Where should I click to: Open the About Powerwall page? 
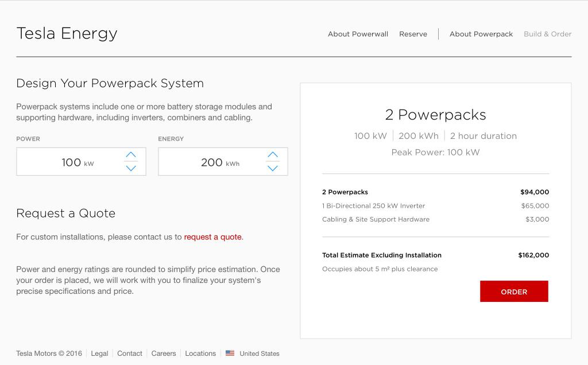358,34
